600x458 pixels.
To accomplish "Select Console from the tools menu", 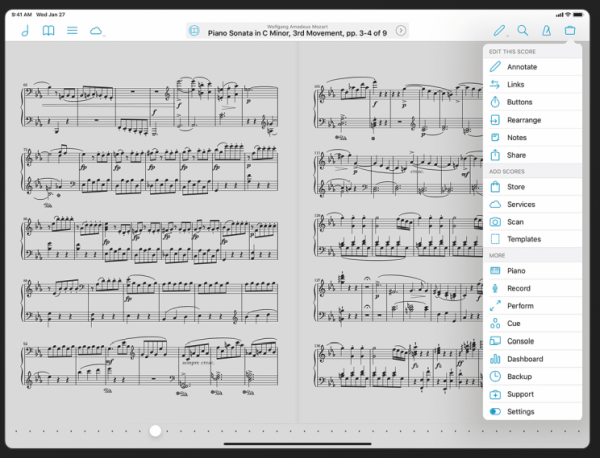I will coord(533,341).
